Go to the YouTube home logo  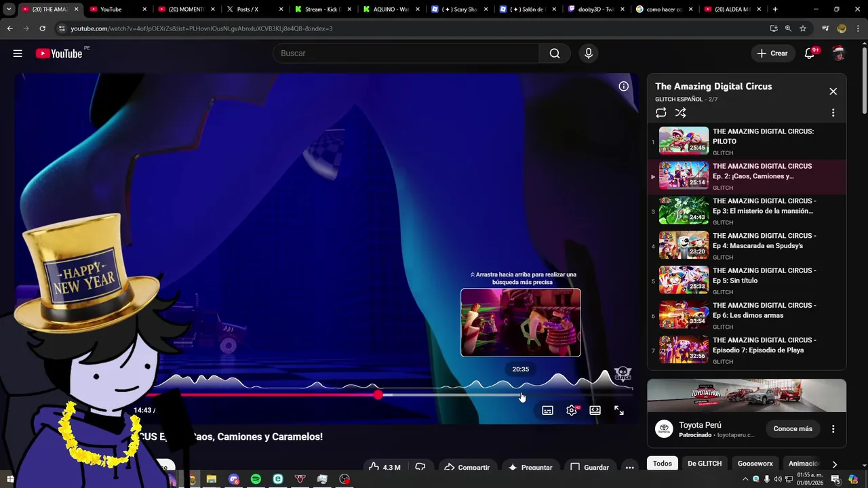(59, 54)
